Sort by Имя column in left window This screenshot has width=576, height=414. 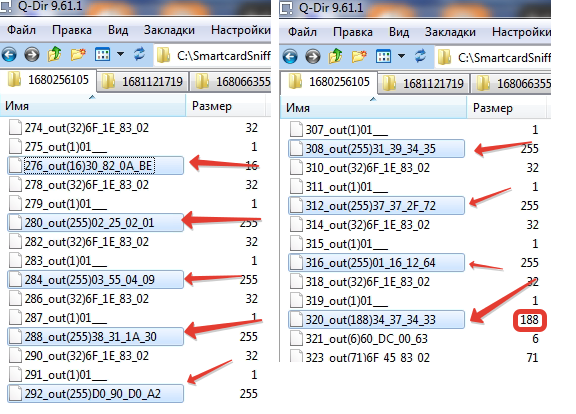[93, 106]
